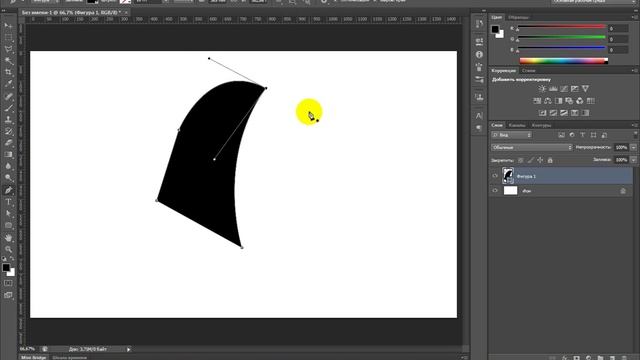640x360 pixels.
Task: Select the Zoom tool in the toolbar
Action: (x=8, y=249)
